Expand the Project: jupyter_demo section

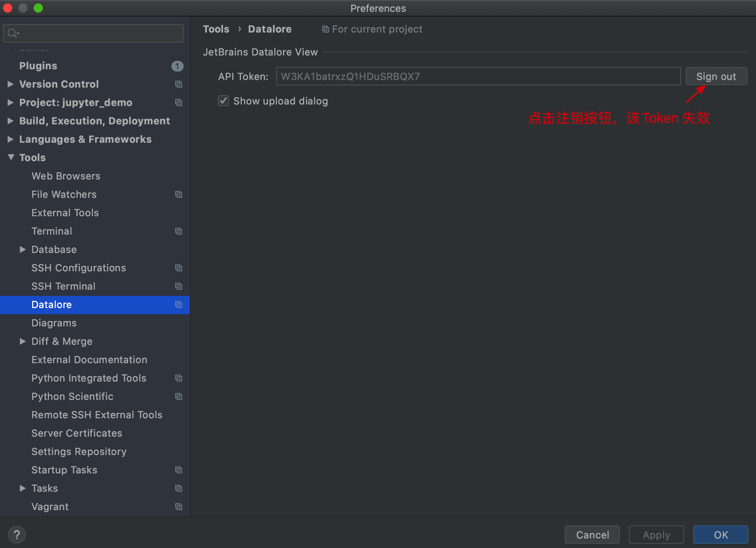point(11,102)
